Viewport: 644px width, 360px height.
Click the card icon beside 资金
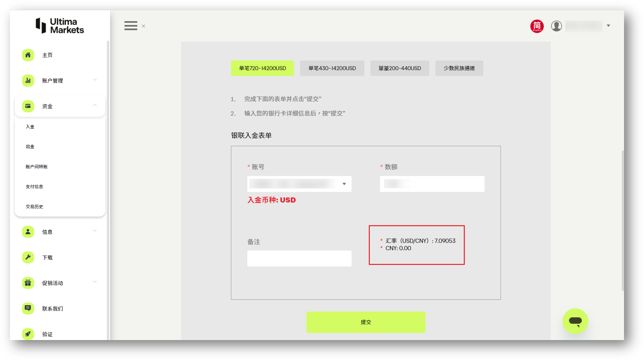point(28,106)
